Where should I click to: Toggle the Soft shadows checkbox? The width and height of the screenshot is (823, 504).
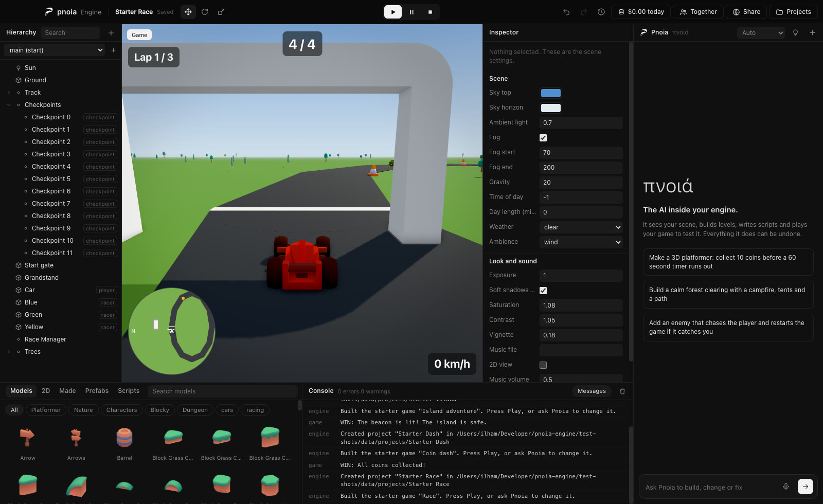(543, 291)
